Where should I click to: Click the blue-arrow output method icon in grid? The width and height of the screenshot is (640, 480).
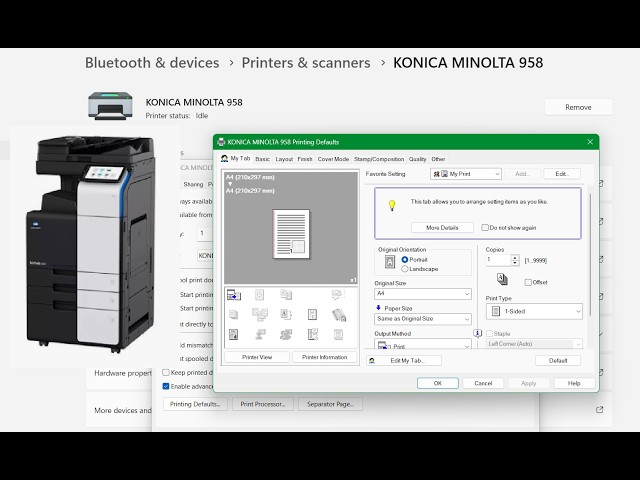234,295
